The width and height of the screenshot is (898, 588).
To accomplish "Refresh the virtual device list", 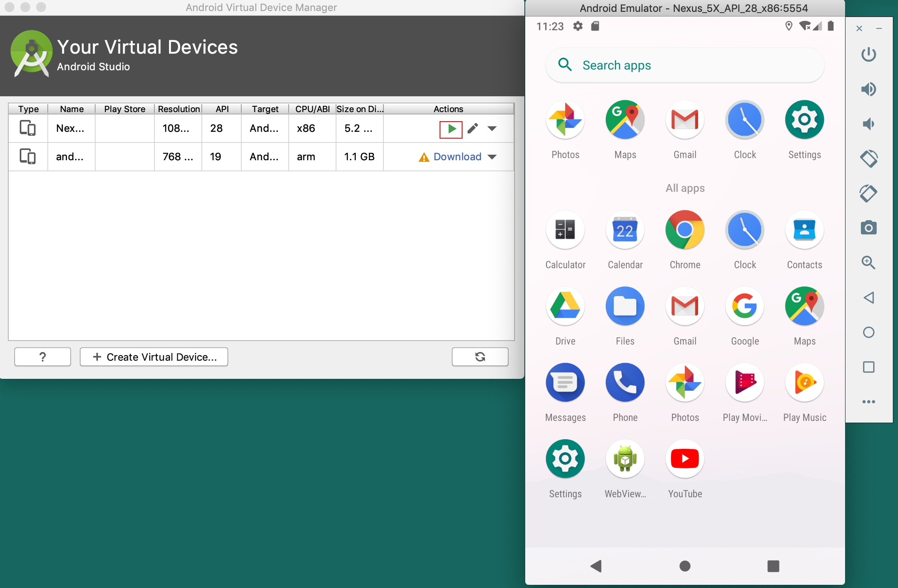I will (x=480, y=357).
